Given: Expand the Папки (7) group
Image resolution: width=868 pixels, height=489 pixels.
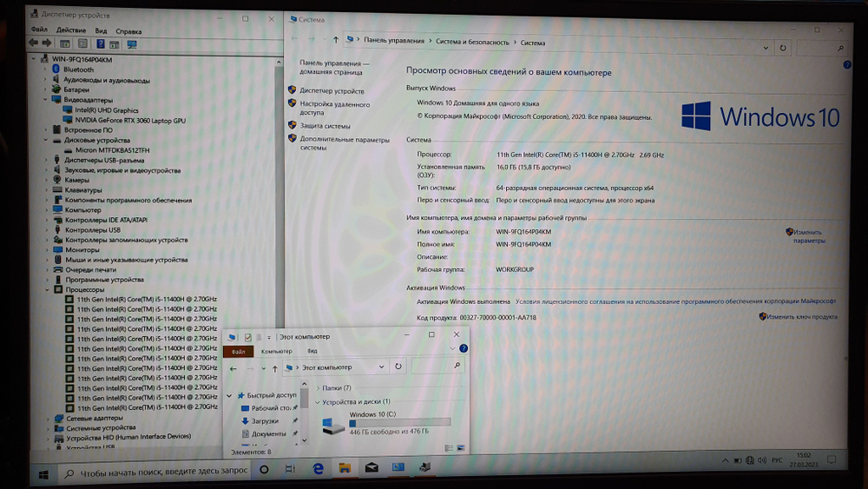Looking at the screenshot, I should click(x=318, y=388).
